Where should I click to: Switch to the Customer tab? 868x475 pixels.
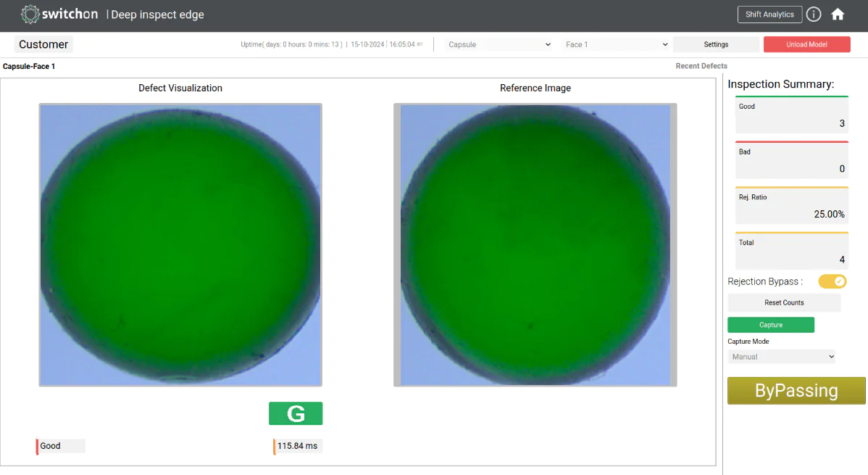click(43, 44)
